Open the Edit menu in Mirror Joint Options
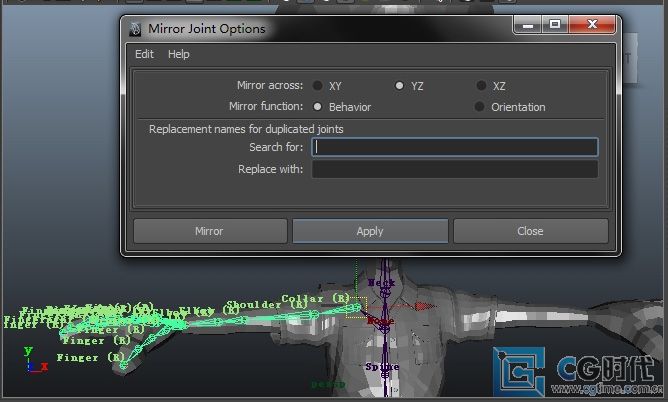Image resolution: width=668 pixels, height=402 pixels. (144, 54)
